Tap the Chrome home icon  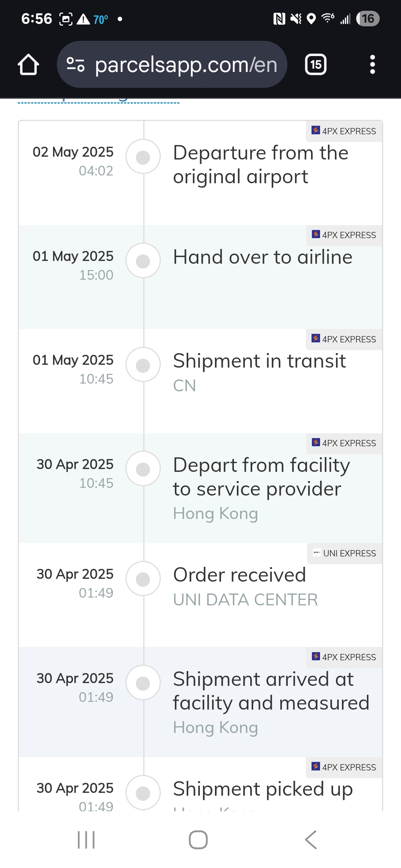(28, 65)
